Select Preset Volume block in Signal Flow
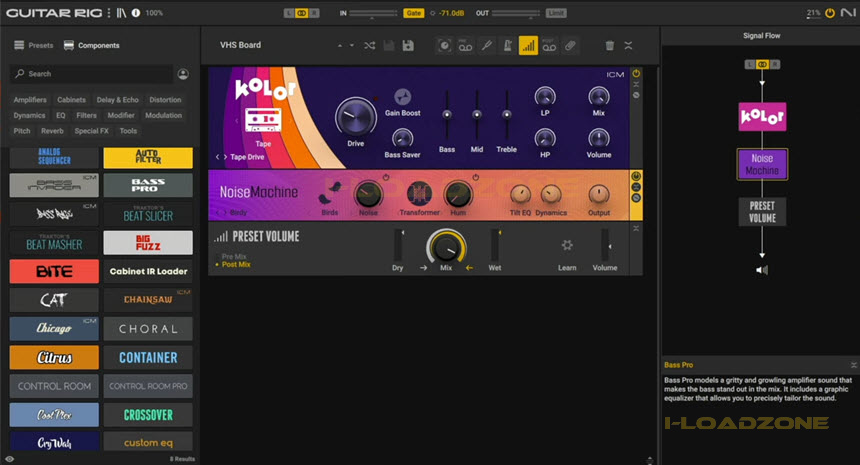The image size is (860, 465). point(762,212)
